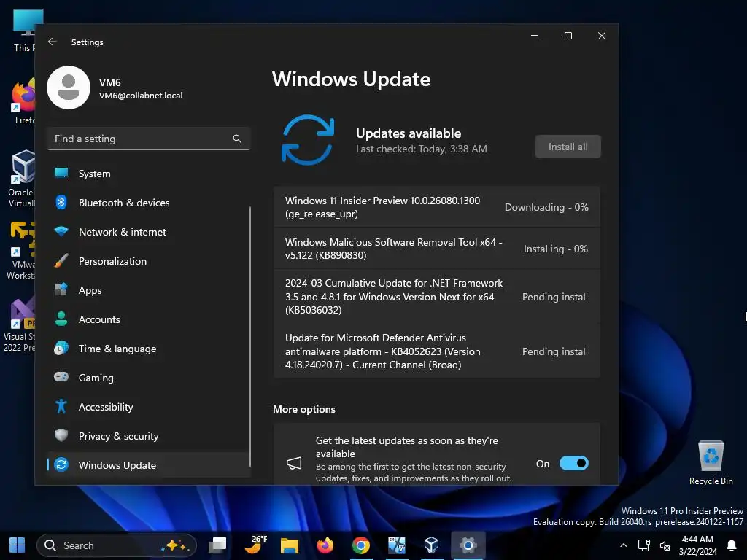Open File Explorer from the taskbar
This screenshot has width=747, height=560.
coord(289,545)
